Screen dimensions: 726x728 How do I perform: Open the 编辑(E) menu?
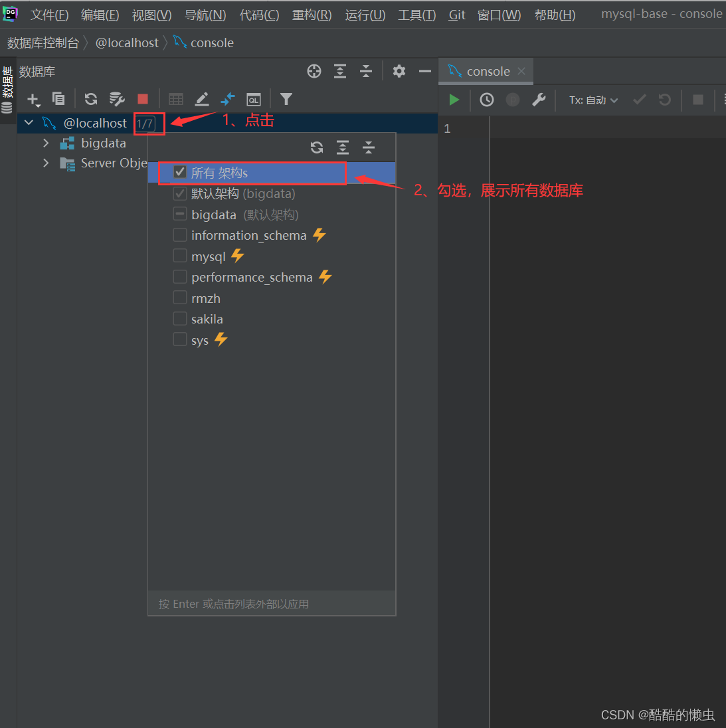[100, 15]
